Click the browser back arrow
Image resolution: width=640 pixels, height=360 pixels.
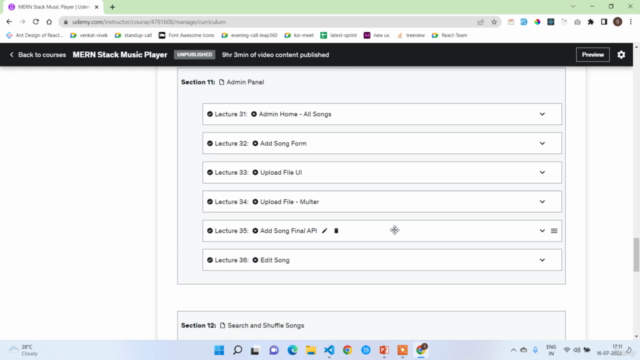coord(9,22)
